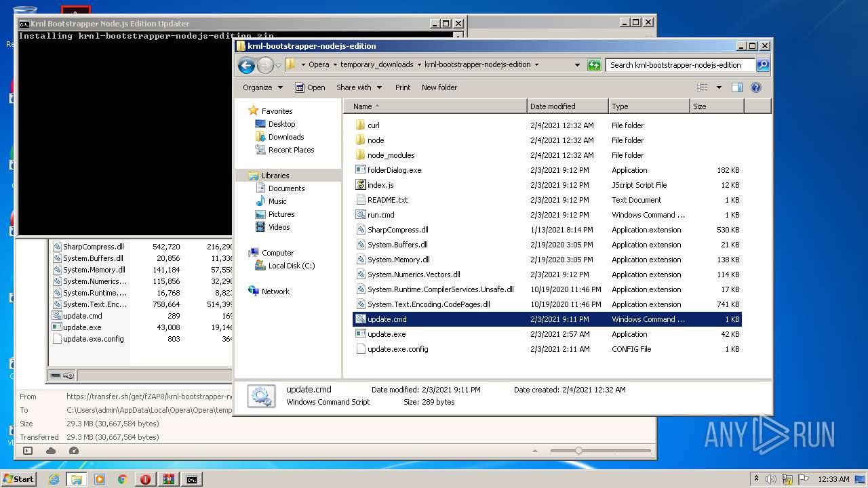Select folderDialog.exe file
868x488 pixels.
pyautogui.click(x=547, y=170)
